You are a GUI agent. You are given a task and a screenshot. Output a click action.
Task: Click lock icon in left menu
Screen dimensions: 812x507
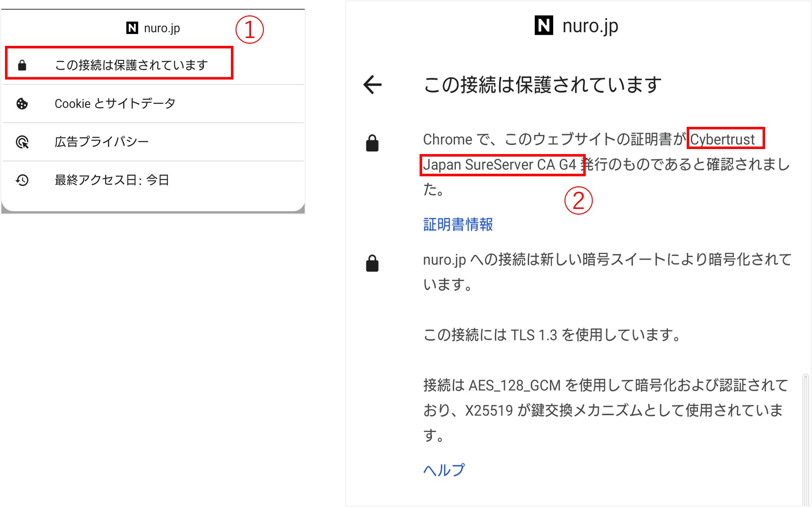point(22,65)
